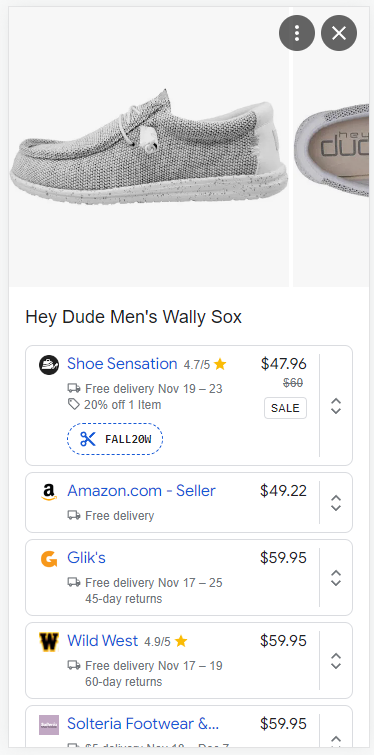This screenshot has width=374, height=755.
Task: Open the Wild West store link
Action: (103, 641)
